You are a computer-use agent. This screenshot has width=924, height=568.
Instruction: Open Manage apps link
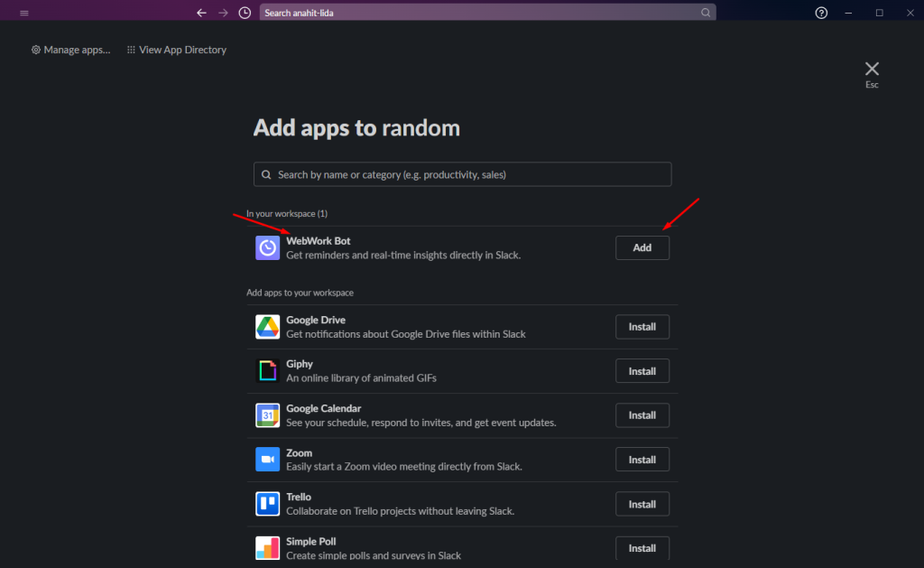77,51
